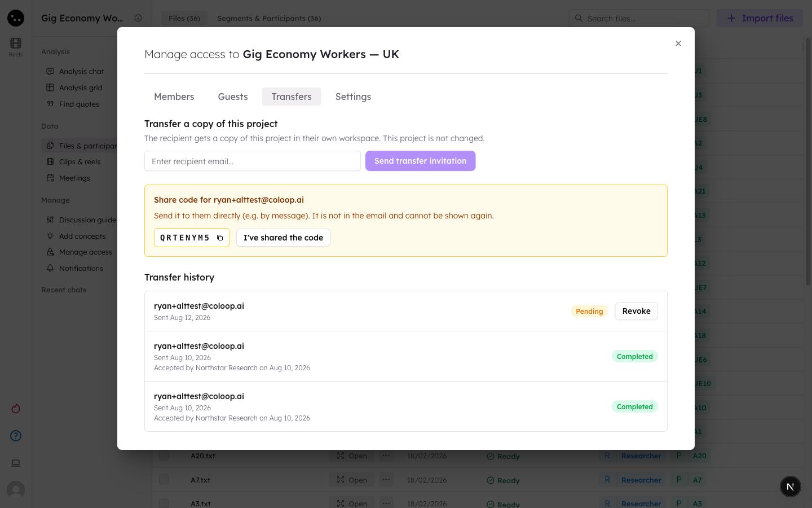Click the Add concepts lightbulb icon
Screen dimensions: 812x508
click(50, 236)
